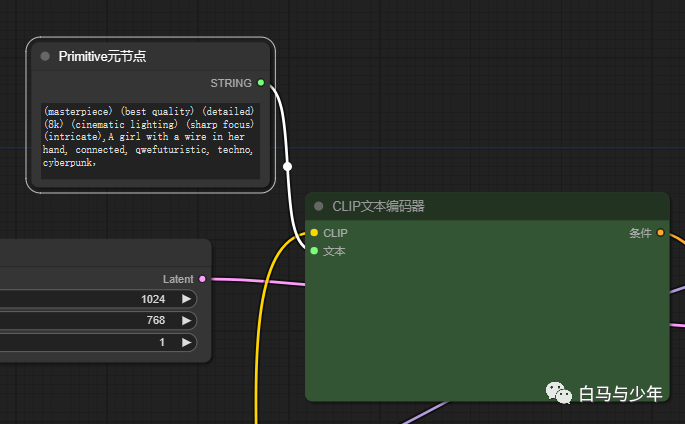The image size is (685, 424).
Task: Click the green 文本 input port
Action: click(x=314, y=251)
